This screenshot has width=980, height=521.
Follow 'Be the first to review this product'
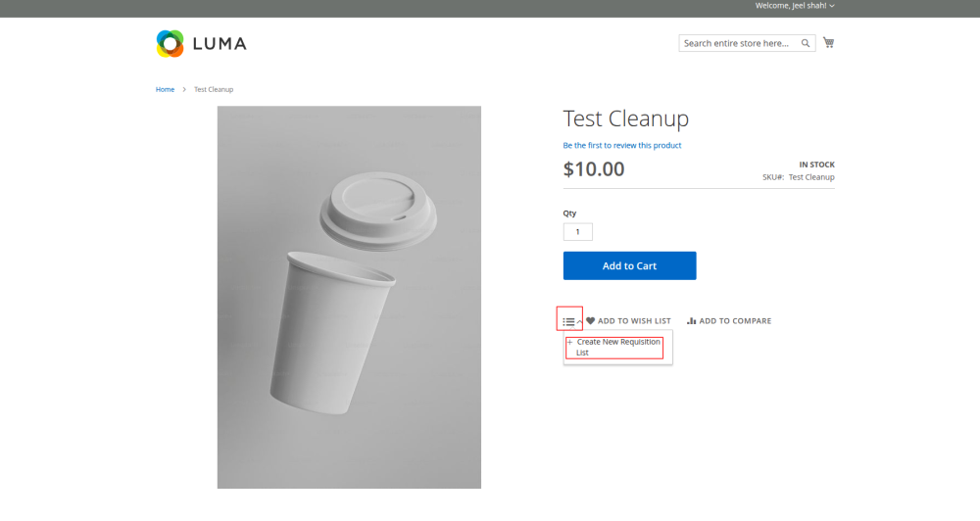tap(622, 145)
